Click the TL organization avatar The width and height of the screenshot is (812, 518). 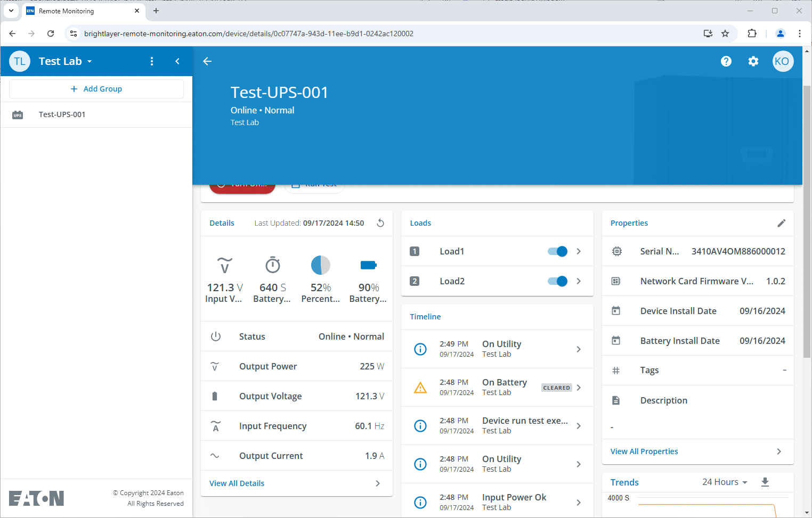click(20, 61)
